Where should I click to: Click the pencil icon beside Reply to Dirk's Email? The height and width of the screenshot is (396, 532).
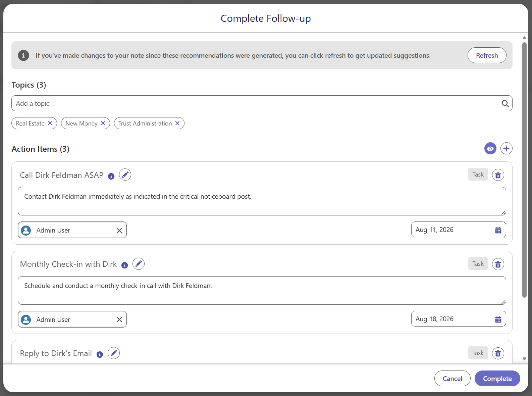[114, 353]
